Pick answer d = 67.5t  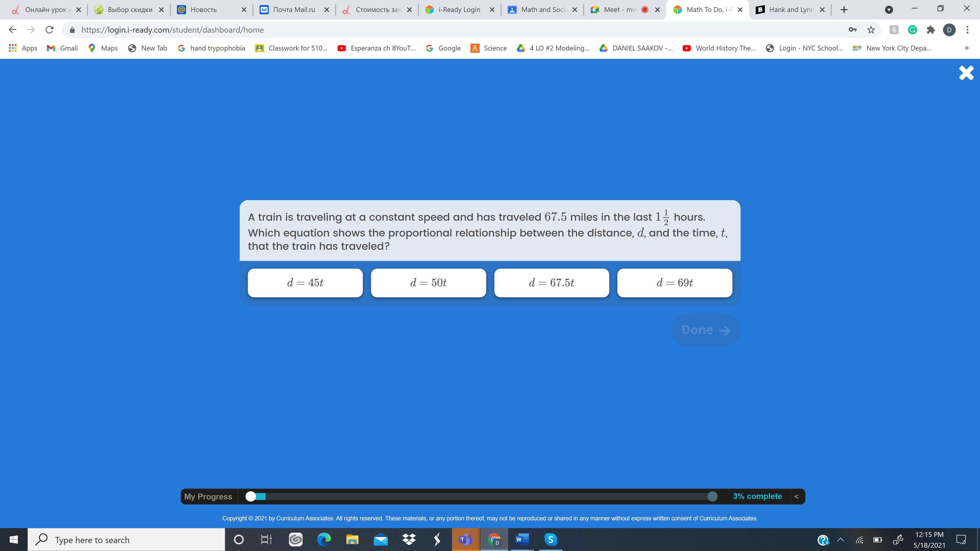point(551,283)
